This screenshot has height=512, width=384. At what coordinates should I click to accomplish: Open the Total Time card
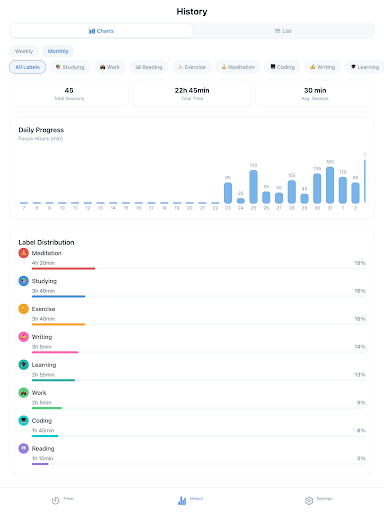[192, 94]
